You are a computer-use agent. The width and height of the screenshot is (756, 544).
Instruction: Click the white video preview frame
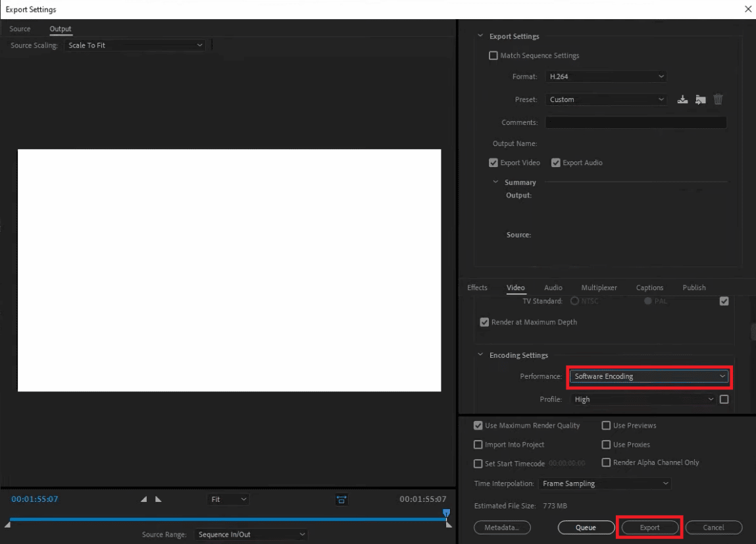230,270
